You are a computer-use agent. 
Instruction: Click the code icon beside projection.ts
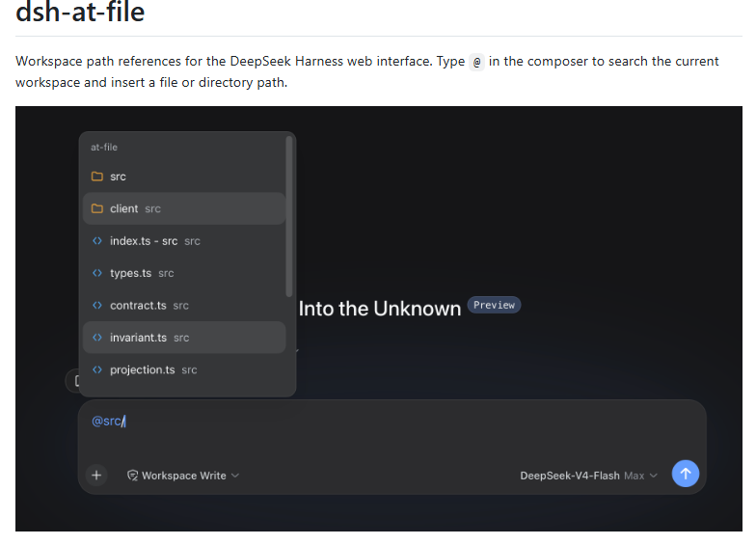[x=97, y=370]
